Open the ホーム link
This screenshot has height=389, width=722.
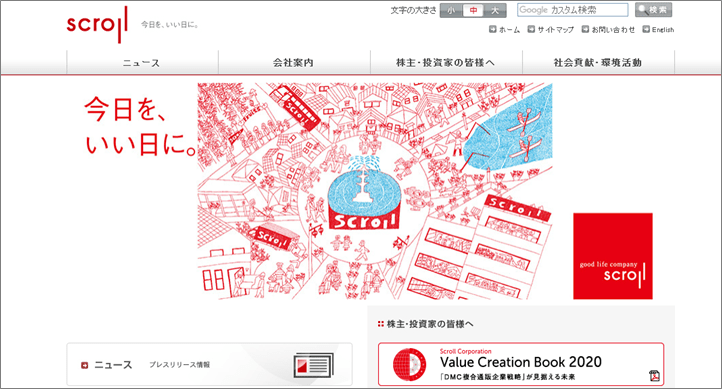pos(509,29)
